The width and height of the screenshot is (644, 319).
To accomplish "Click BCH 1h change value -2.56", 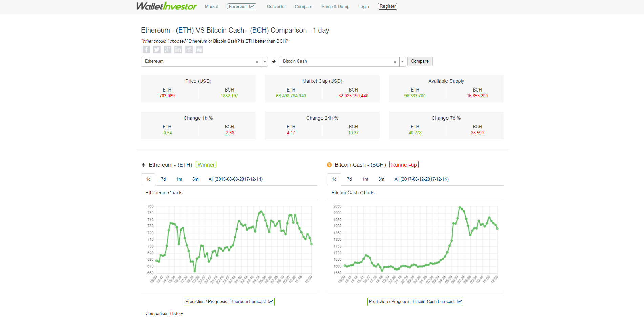I will pyautogui.click(x=229, y=133).
